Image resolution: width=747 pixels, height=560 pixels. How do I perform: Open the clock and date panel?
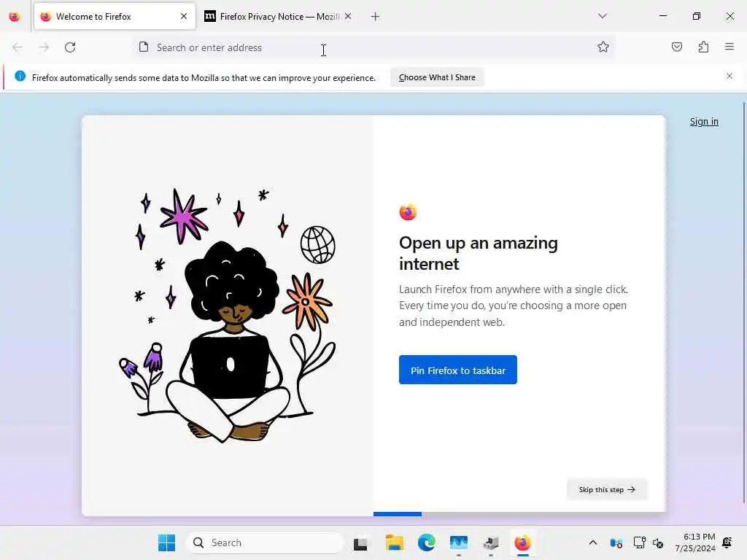click(x=694, y=542)
